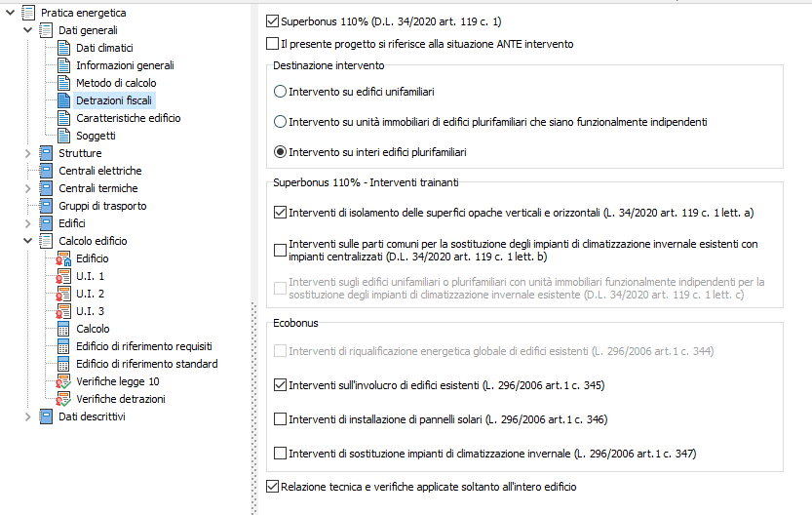The image size is (812, 515).
Task: Click the Verifiche legge 10 checkmark icon
Action: (63, 381)
